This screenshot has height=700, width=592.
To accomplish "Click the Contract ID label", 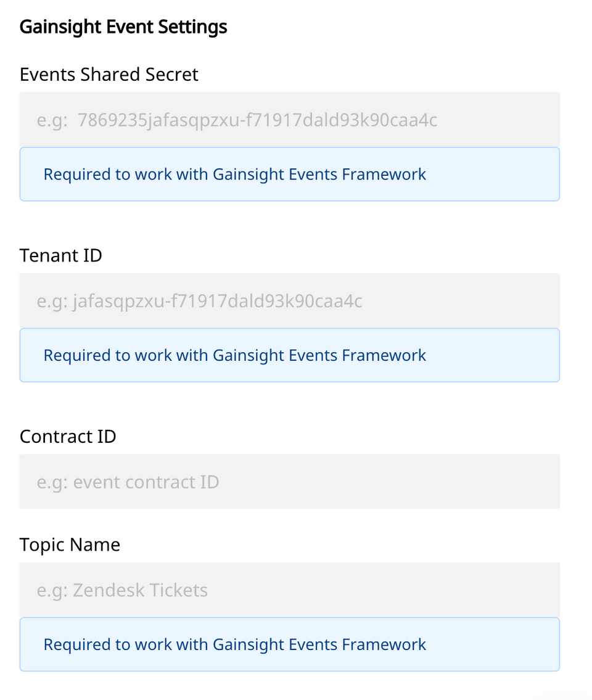I will coord(68,436).
